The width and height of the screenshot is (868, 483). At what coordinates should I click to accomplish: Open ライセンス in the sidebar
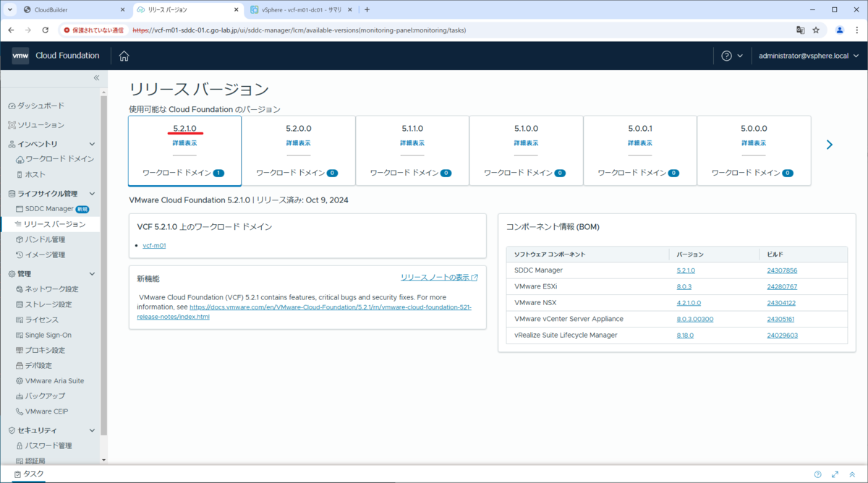[42, 320]
